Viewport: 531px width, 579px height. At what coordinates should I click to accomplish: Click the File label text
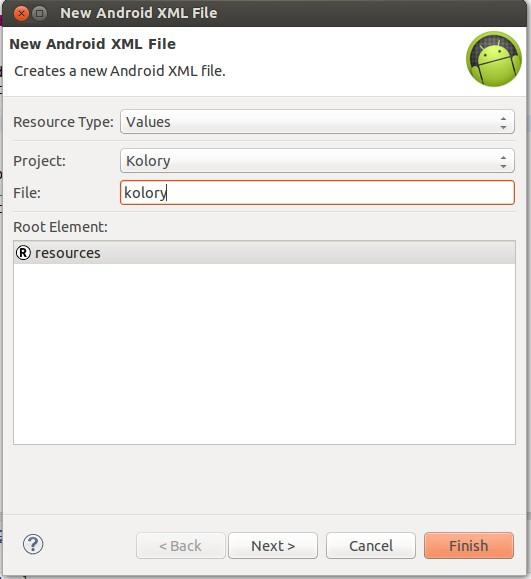[x=27, y=193]
